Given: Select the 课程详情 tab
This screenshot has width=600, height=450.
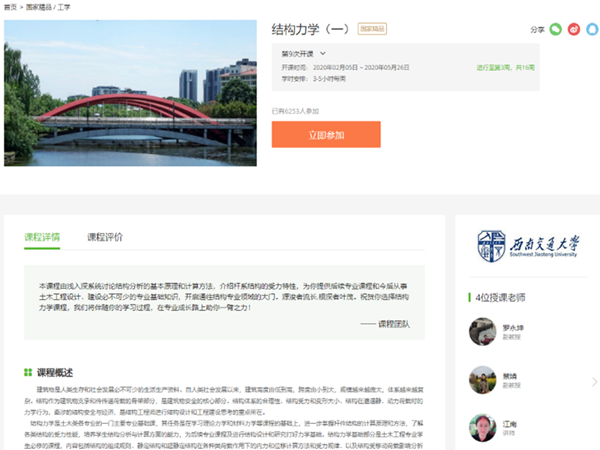Looking at the screenshot, I should pos(42,237).
